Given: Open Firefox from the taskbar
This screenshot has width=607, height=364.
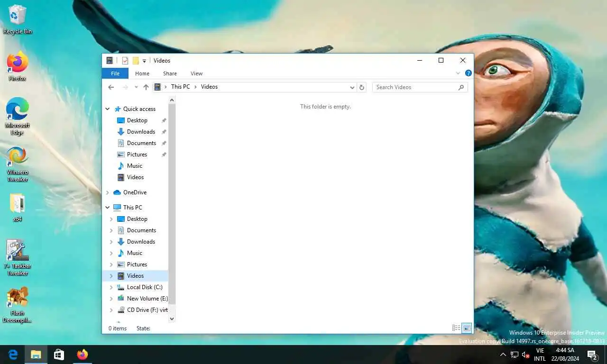Looking at the screenshot, I should 82,355.
